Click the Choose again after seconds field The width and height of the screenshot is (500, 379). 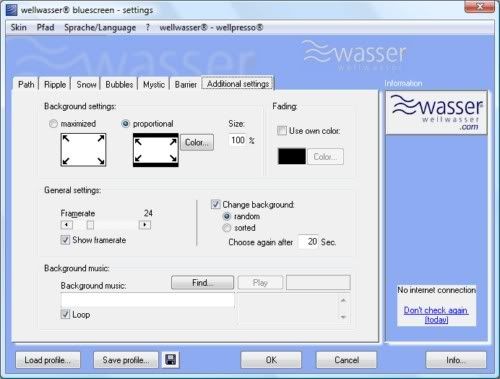308,242
